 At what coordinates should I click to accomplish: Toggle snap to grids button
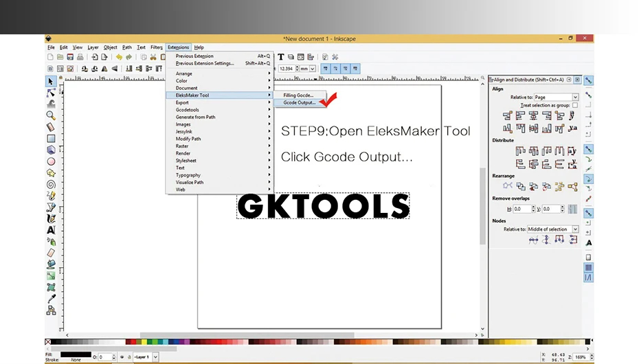tap(588, 267)
